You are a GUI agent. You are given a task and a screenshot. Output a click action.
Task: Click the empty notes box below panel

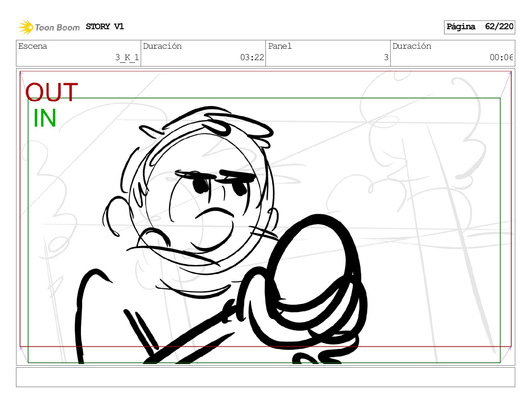click(265, 377)
